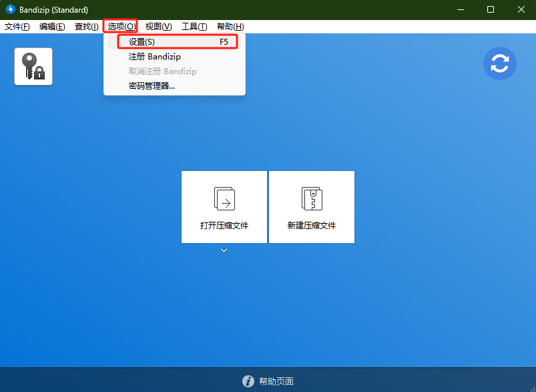Image resolution: width=536 pixels, height=392 pixels.
Task: Click the 新建压缩文件 zipper tile icon
Action: tap(312, 199)
